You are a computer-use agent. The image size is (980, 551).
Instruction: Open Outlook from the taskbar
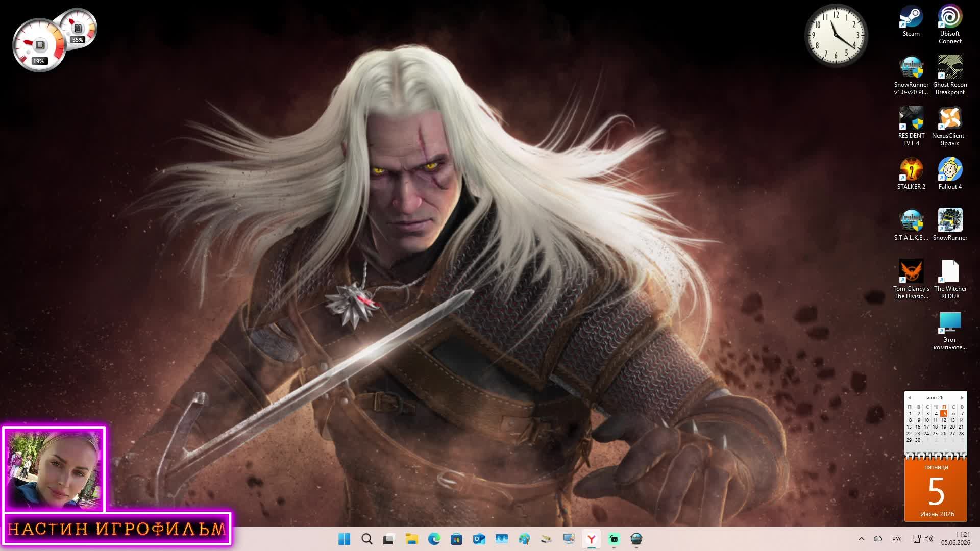pos(479,539)
